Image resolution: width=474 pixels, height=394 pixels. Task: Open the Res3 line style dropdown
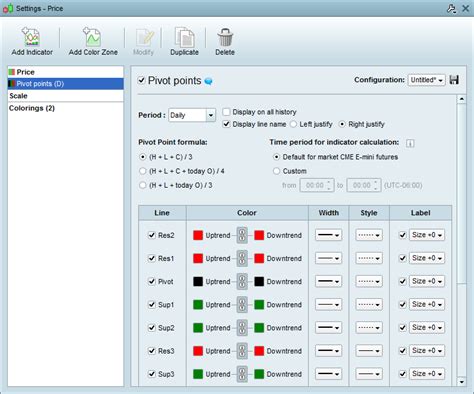pyautogui.click(x=369, y=351)
